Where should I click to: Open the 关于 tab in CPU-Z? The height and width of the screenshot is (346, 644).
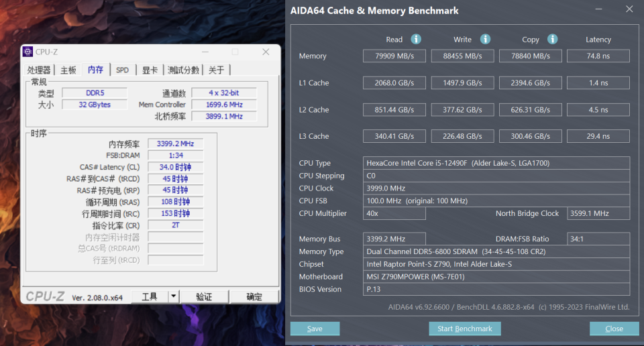pos(216,70)
